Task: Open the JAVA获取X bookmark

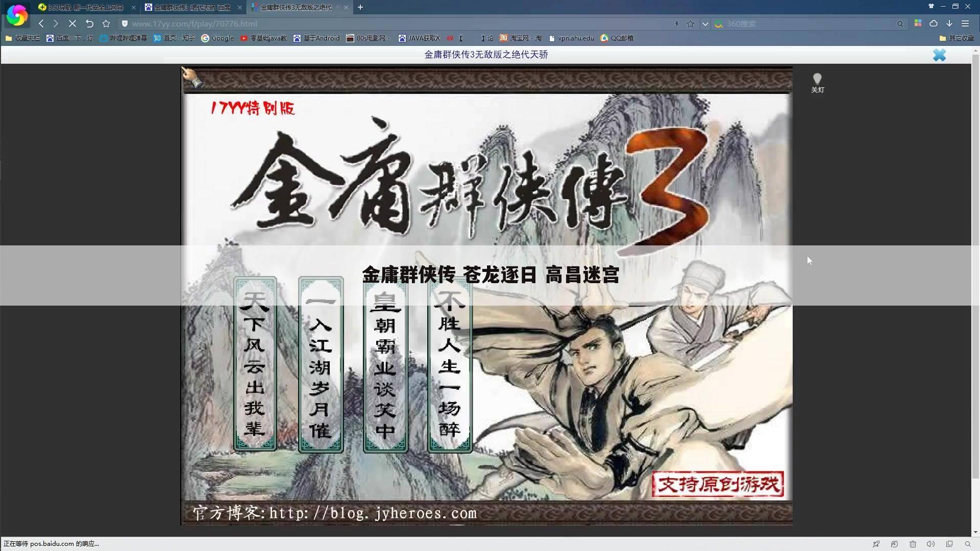Action: [419, 38]
